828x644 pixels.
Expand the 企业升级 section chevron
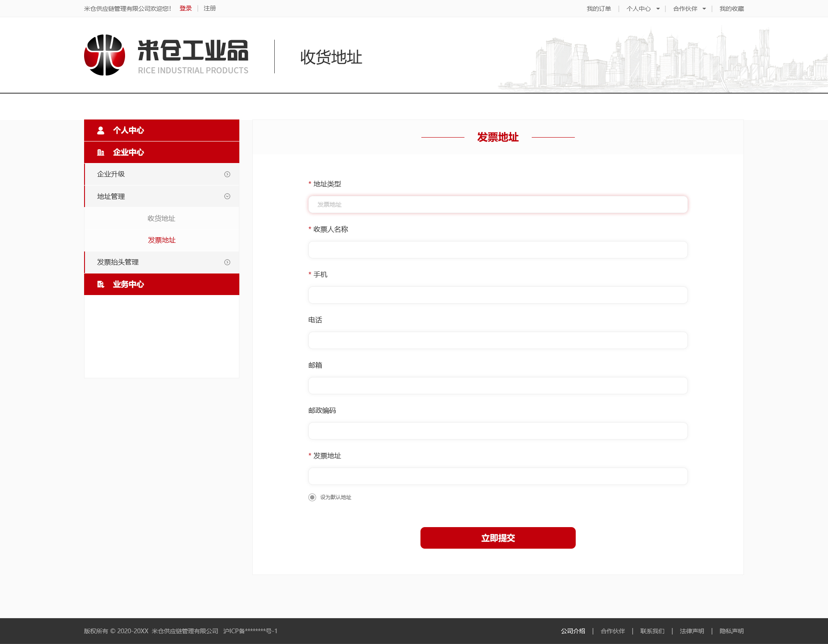click(x=227, y=174)
